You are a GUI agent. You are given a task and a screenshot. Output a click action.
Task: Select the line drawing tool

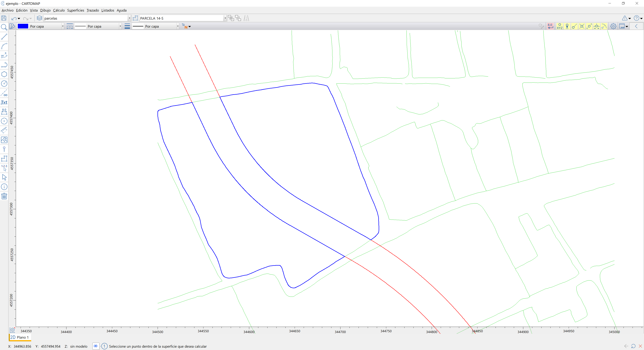(4, 37)
